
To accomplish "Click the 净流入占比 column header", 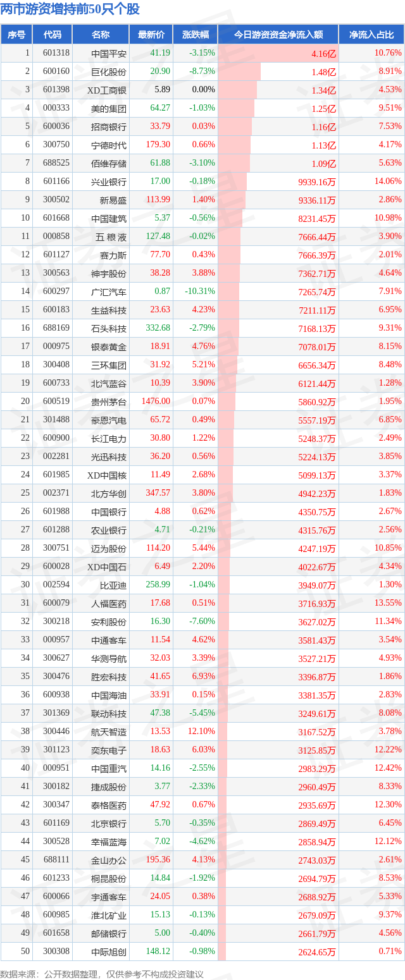I will point(371,35).
